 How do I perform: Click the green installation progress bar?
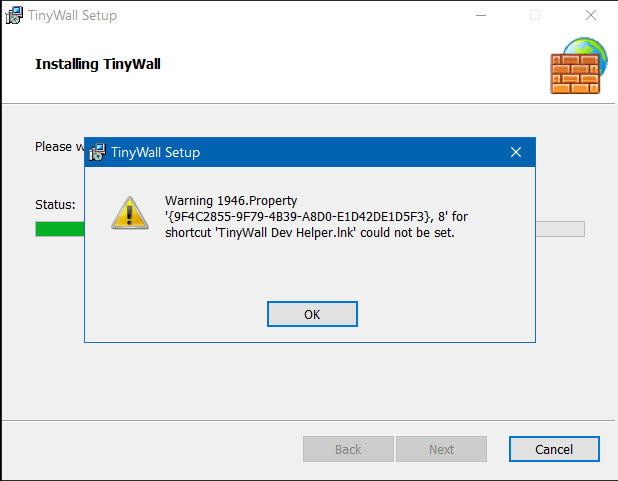60,229
